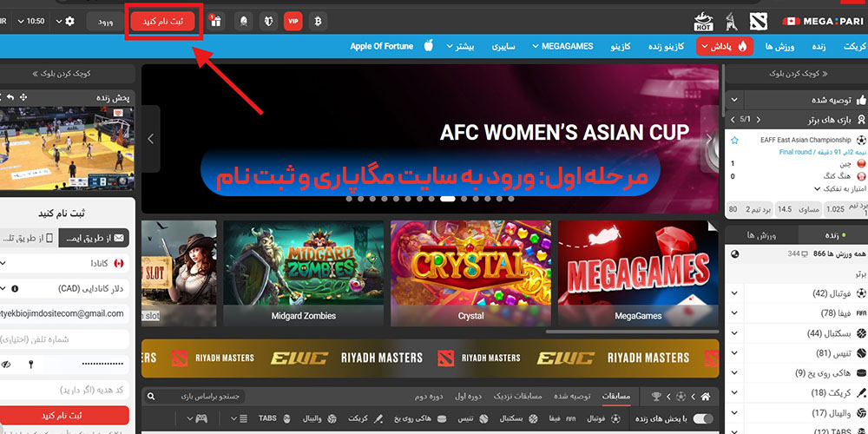Toggle the با پخش های زنده switch
The height and width of the screenshot is (434, 868).
tap(702, 418)
